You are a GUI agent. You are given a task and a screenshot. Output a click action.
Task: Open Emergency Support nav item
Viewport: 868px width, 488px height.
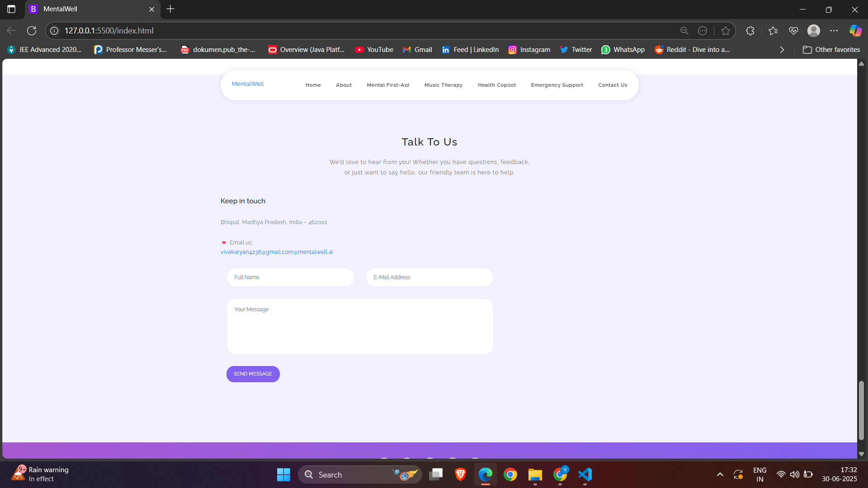[x=557, y=85]
